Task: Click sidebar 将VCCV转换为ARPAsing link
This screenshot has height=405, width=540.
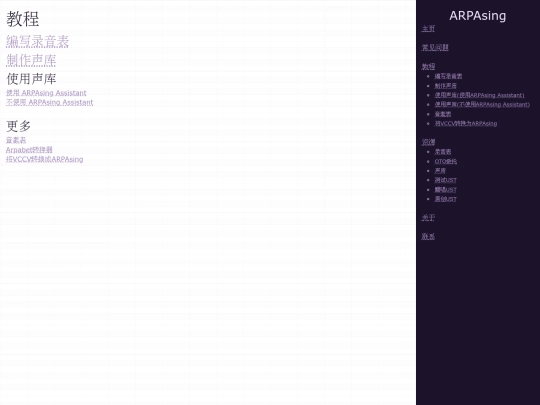Action: point(466,123)
